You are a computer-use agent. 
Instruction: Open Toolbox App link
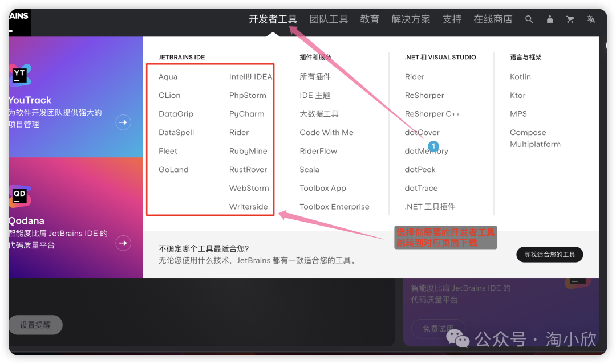pos(322,189)
